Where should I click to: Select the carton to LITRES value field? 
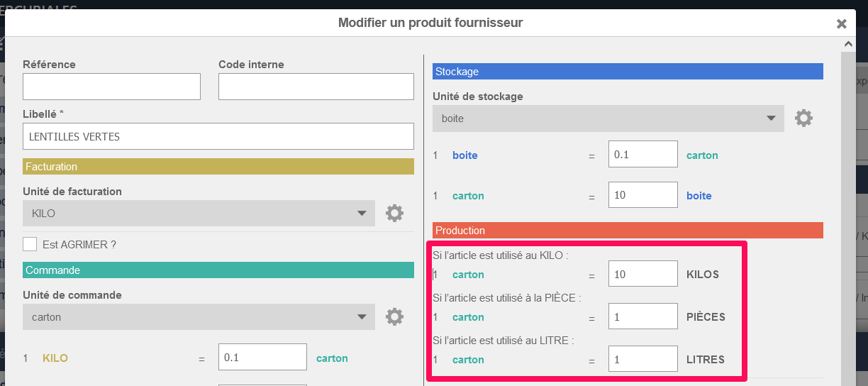642,359
